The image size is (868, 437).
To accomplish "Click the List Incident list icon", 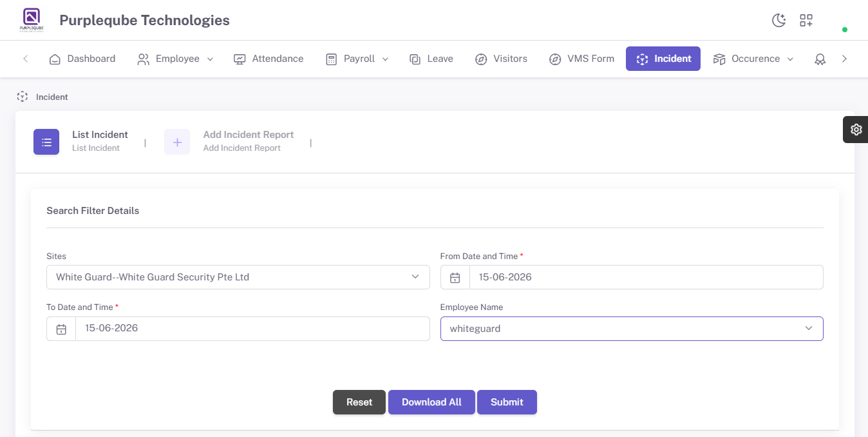I will tap(46, 142).
